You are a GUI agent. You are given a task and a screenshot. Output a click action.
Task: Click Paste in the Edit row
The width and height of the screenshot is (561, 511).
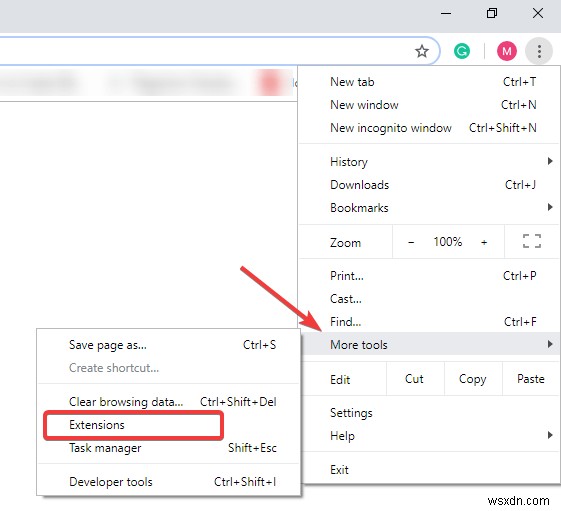531,379
